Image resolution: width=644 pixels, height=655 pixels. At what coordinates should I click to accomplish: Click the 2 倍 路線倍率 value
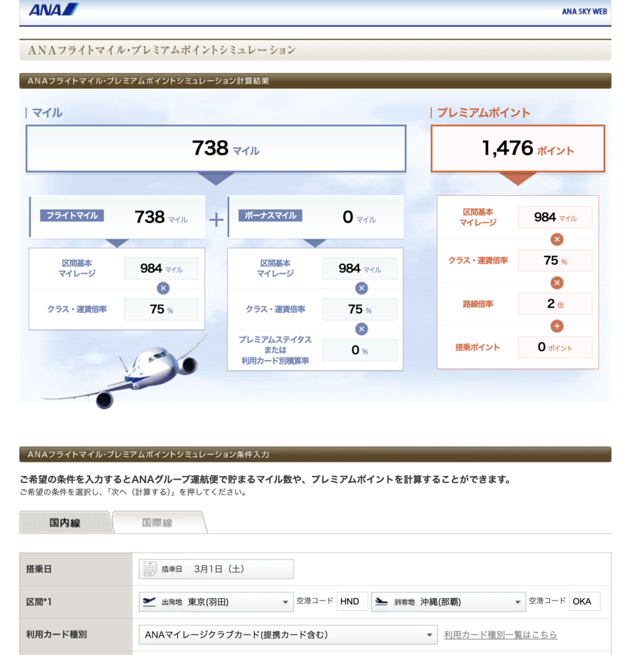(555, 304)
